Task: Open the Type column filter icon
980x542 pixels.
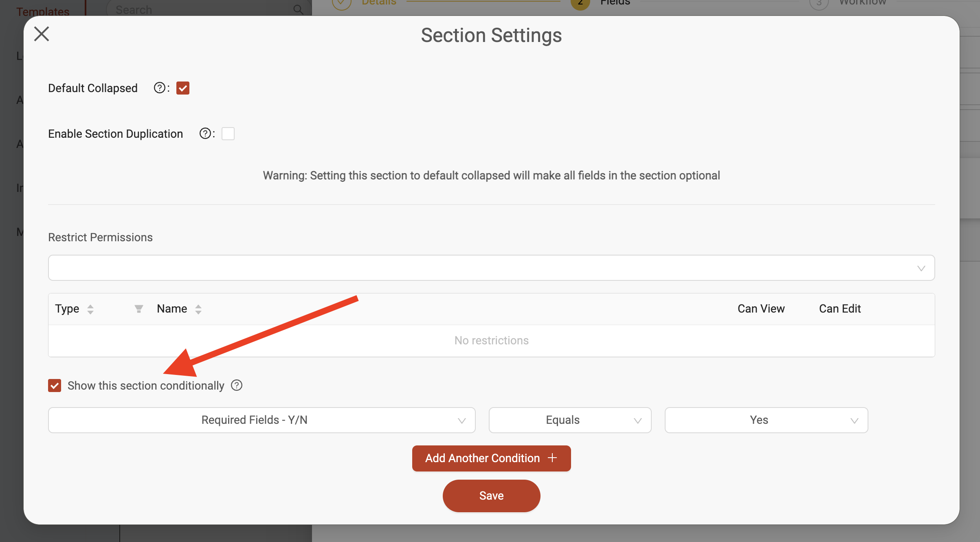Action: [x=139, y=309]
